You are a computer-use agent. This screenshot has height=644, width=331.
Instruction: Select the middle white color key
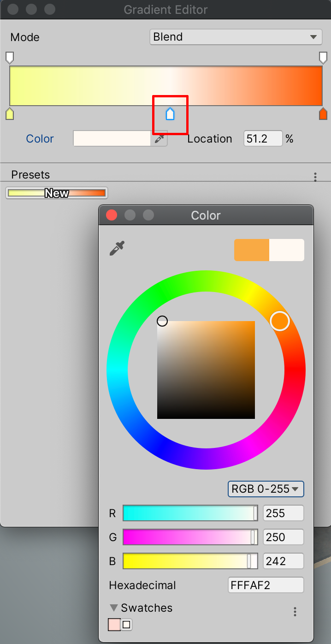170,113
